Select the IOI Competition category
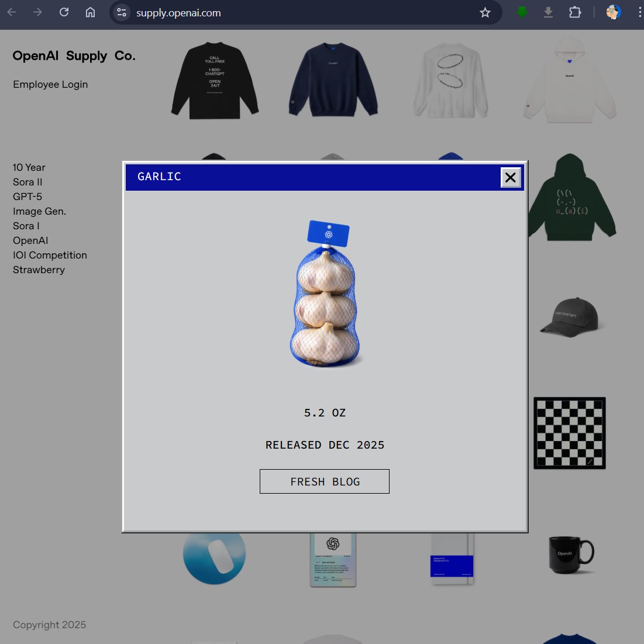 coord(50,255)
